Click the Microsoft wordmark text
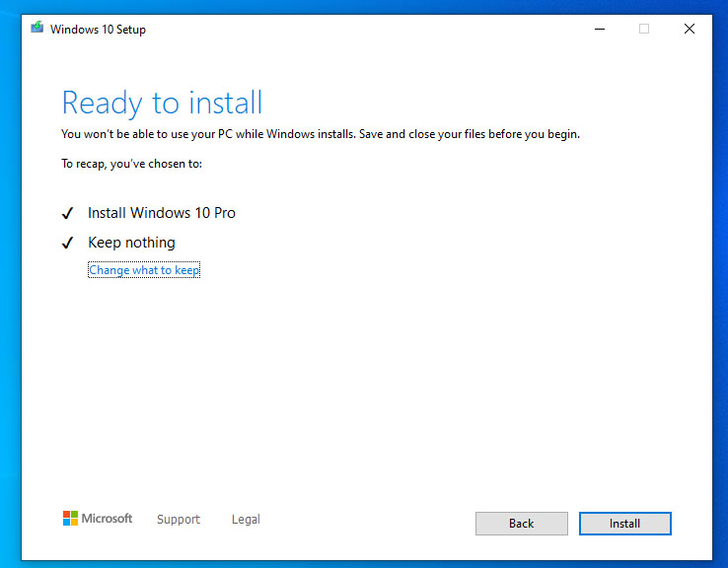Image resolution: width=728 pixels, height=568 pixels. (x=107, y=519)
